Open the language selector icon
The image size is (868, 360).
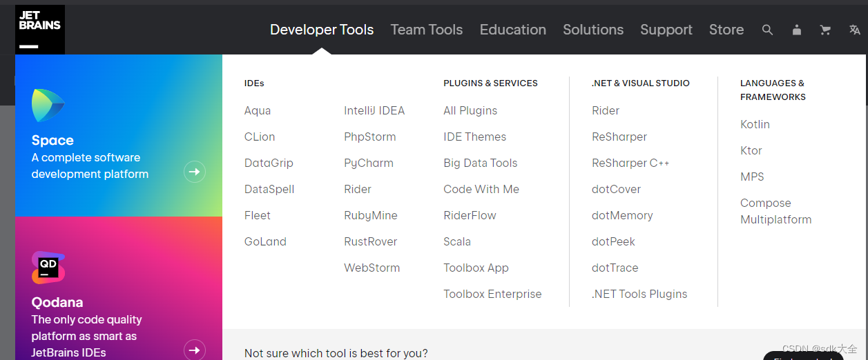pyautogui.click(x=855, y=30)
